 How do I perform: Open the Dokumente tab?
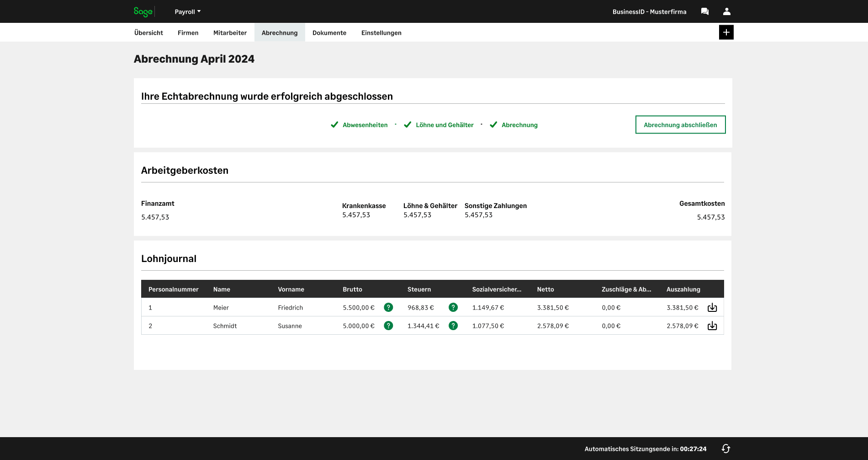point(329,33)
